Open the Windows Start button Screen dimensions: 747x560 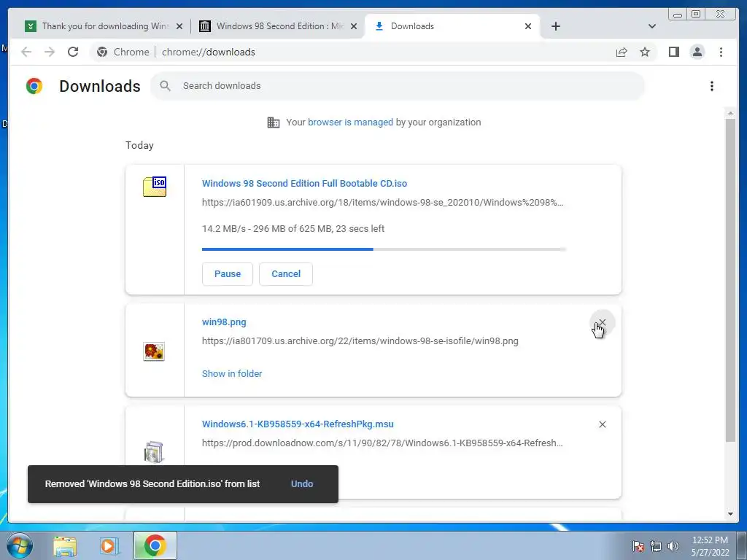[x=19, y=545]
